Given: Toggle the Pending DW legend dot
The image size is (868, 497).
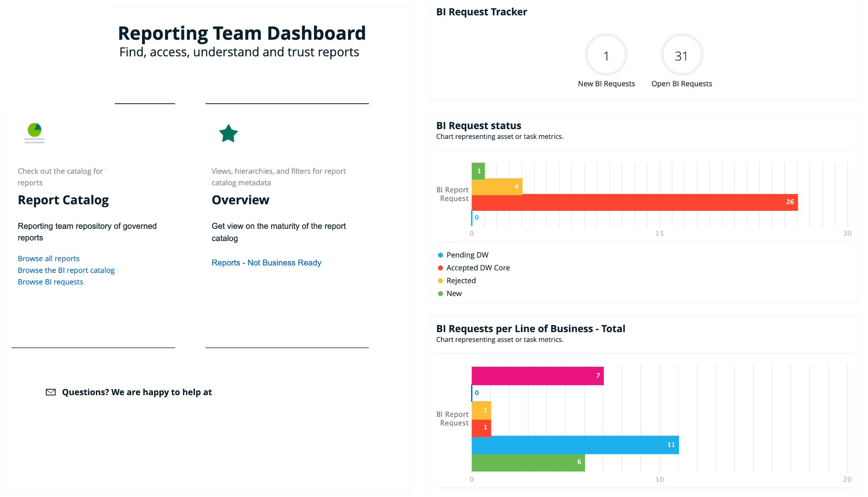Looking at the screenshot, I should pyautogui.click(x=440, y=255).
